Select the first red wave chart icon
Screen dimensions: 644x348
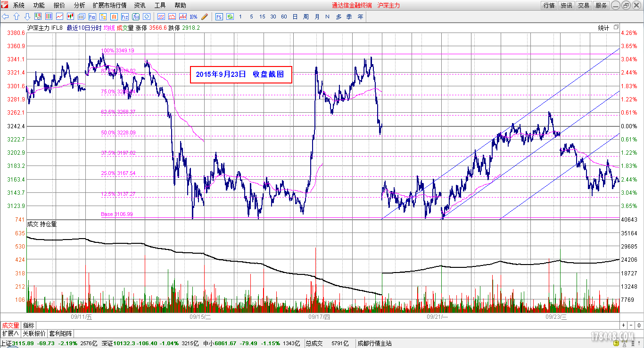(161, 17)
